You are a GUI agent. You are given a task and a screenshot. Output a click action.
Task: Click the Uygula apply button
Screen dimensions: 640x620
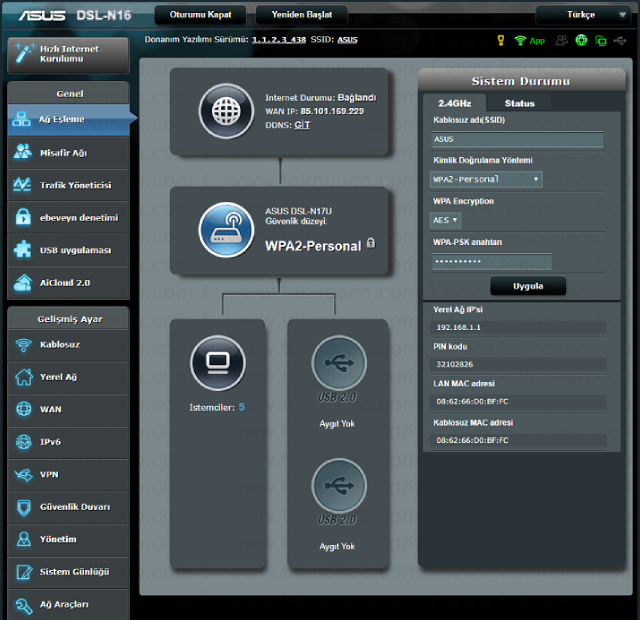coord(528,286)
